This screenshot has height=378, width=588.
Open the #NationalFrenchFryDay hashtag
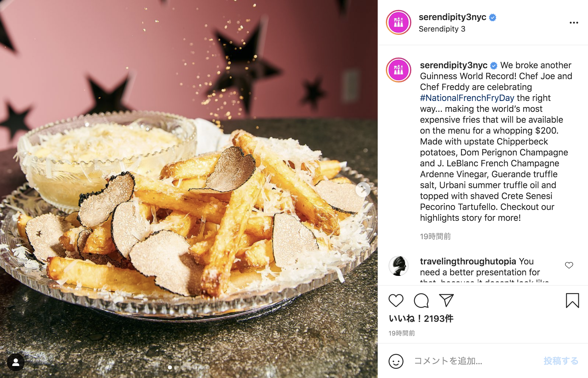(x=467, y=98)
